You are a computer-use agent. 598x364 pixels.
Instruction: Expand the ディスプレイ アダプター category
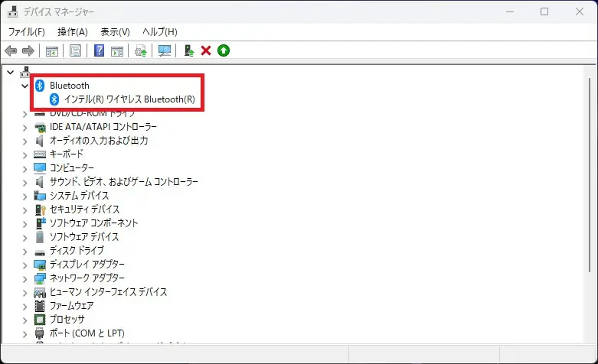[x=25, y=265]
